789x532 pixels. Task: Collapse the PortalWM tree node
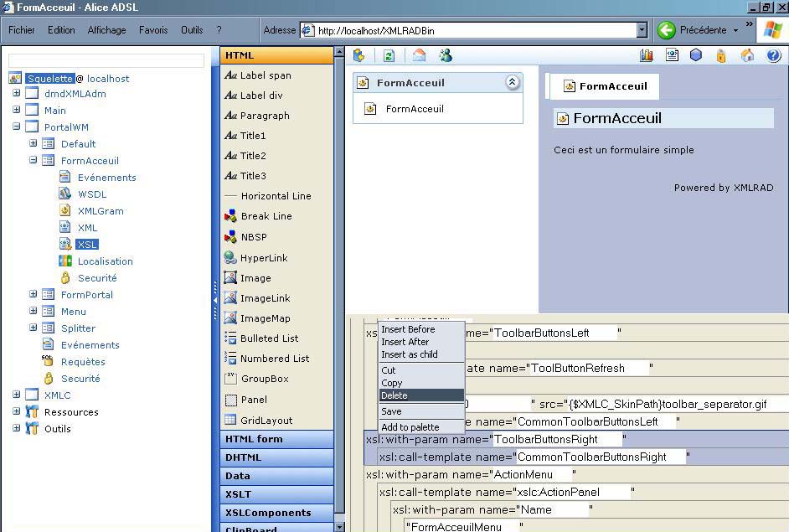[x=16, y=127]
